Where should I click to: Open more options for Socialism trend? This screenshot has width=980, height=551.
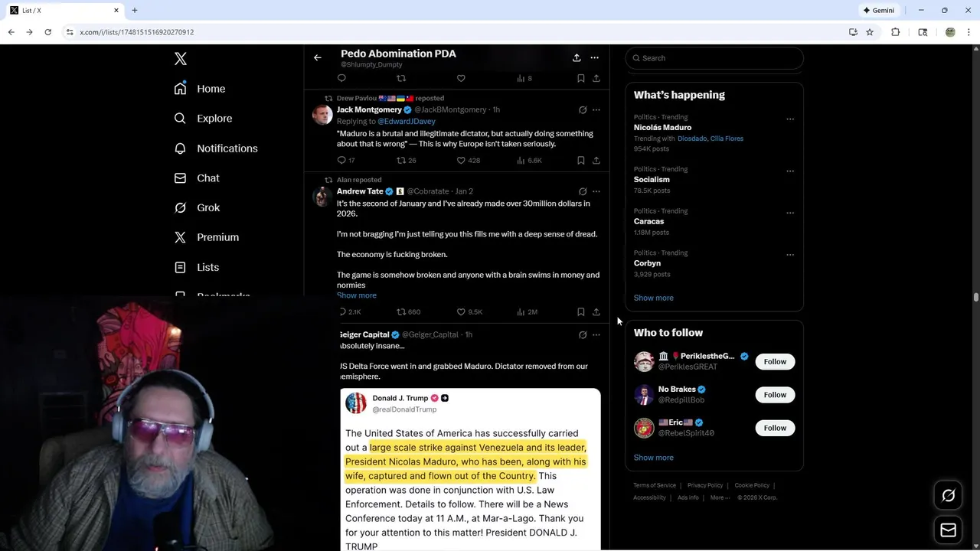(x=790, y=171)
